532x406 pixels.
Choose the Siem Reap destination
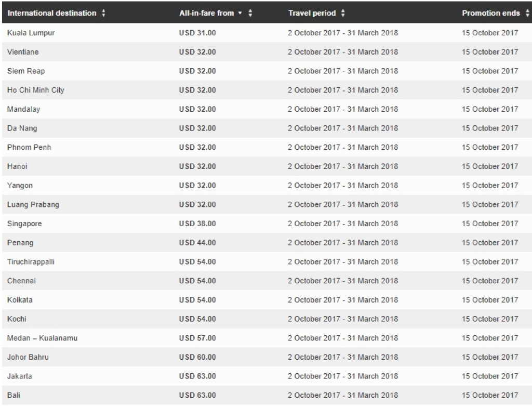pos(26,71)
